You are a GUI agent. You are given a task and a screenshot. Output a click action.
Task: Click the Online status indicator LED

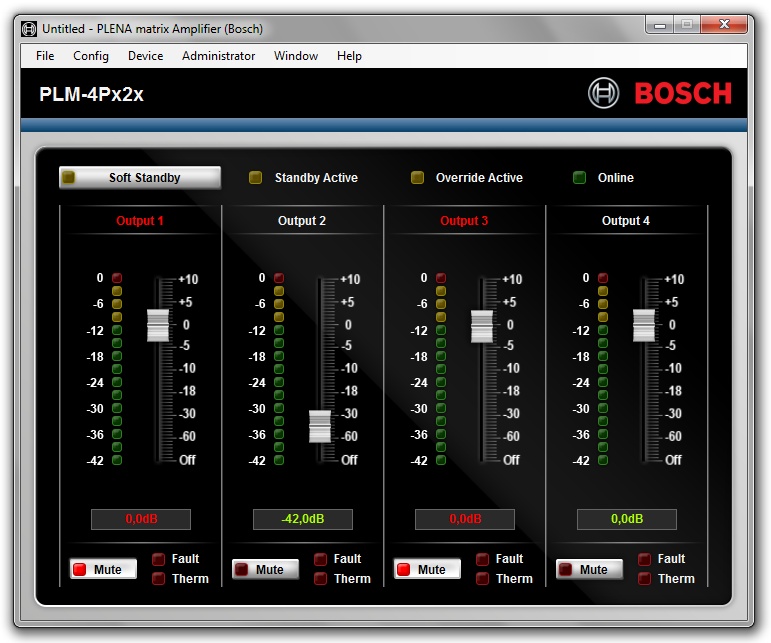[x=579, y=177]
